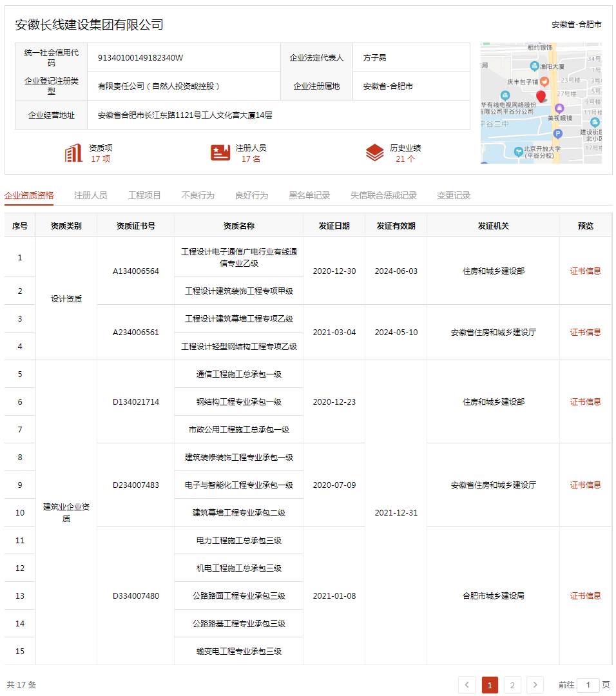Click the next page arrow
This screenshot has height=696, width=616.
[534, 685]
